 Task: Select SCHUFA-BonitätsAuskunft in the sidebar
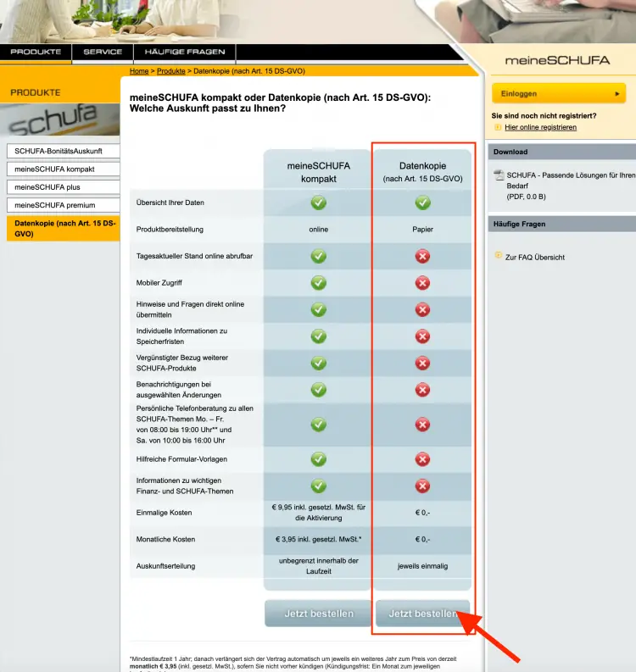(59, 151)
